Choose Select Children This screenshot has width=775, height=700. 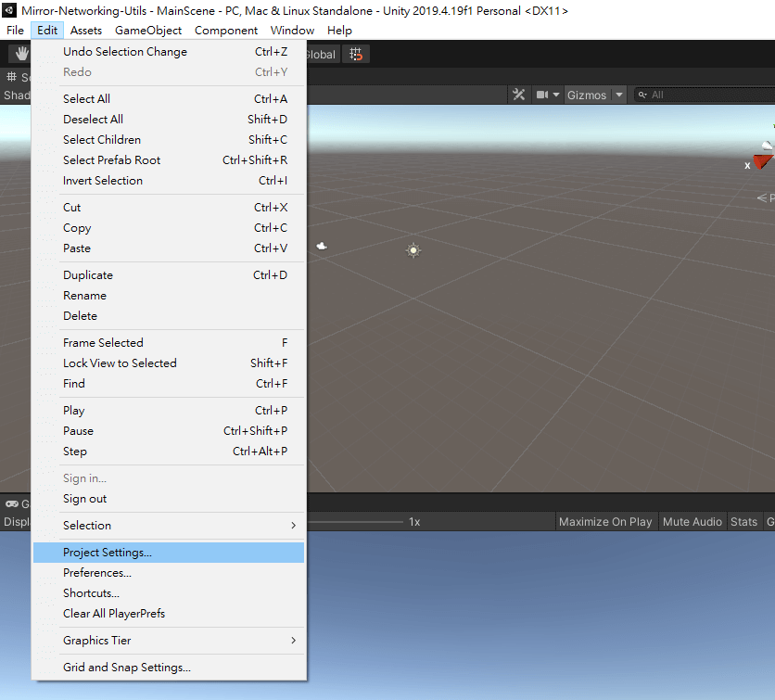click(x=169, y=140)
